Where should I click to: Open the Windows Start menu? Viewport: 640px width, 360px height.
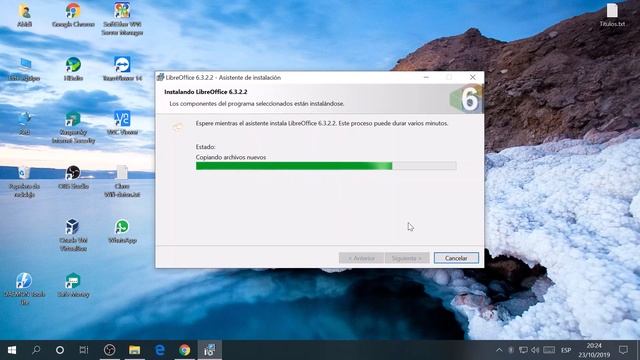[x=12, y=350]
